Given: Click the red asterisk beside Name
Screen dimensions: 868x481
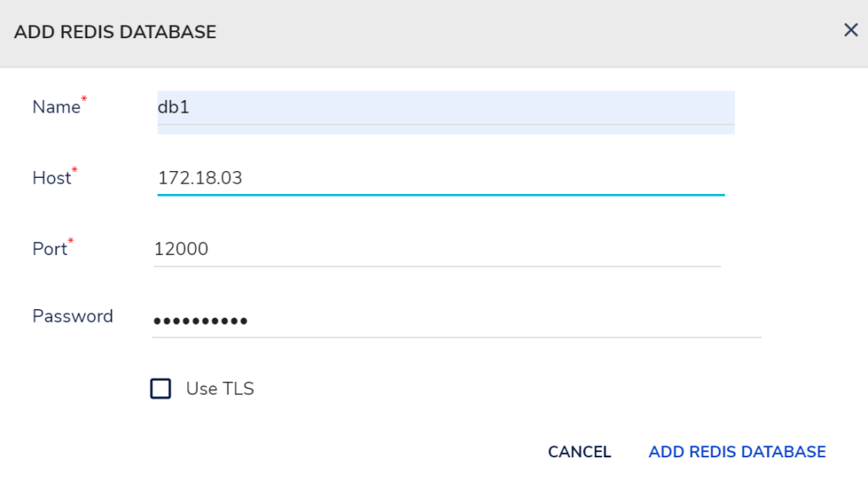Looking at the screenshot, I should click(x=84, y=99).
